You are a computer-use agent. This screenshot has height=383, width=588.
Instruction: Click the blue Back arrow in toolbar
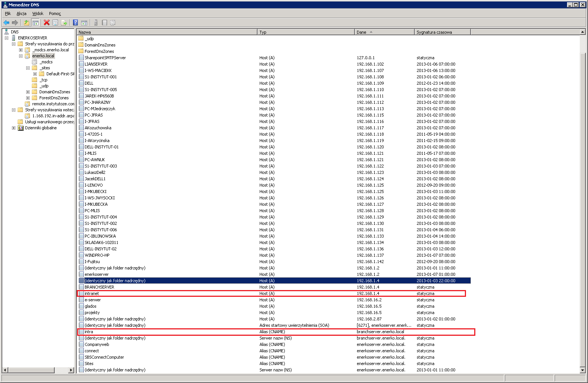(6, 23)
